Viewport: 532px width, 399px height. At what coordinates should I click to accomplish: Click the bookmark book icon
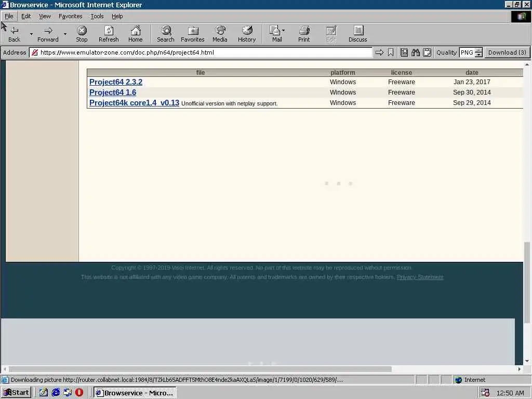click(x=404, y=52)
